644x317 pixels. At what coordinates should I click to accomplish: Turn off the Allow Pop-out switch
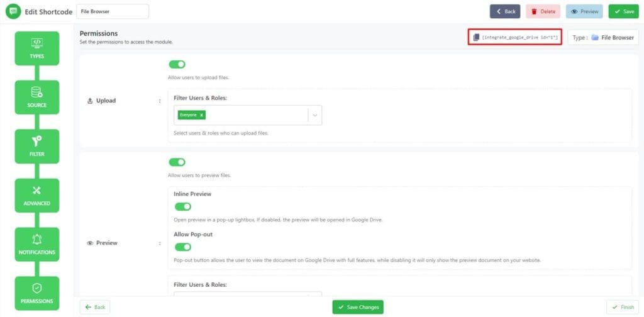[183, 247]
